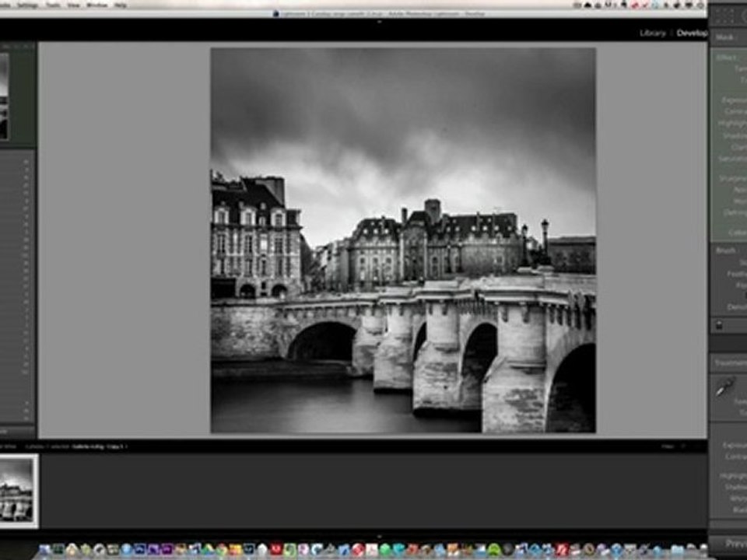This screenshot has height=560, width=747.
Task: Click the Clarity label in Effect section
Action: point(739,147)
